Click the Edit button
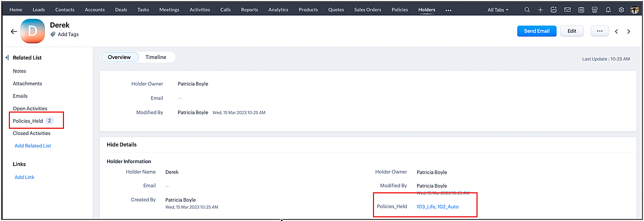This screenshot has width=644, height=221. pos(572,31)
